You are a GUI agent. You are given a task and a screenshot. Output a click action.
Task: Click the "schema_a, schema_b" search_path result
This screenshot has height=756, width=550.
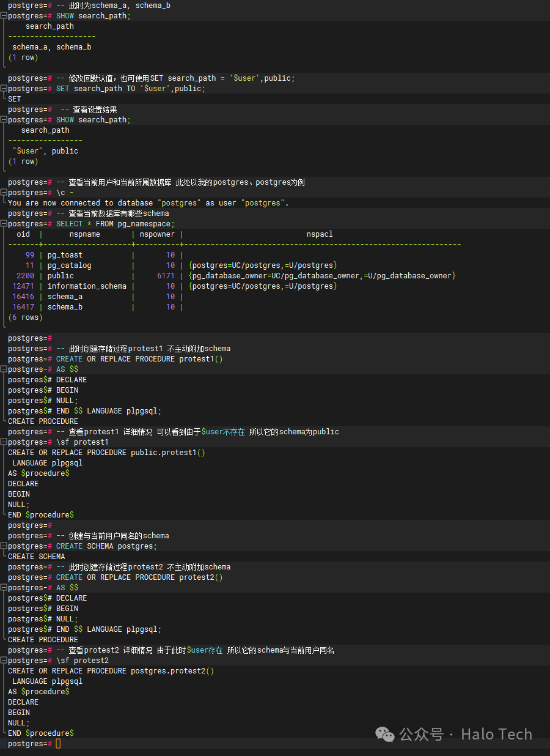click(52, 47)
